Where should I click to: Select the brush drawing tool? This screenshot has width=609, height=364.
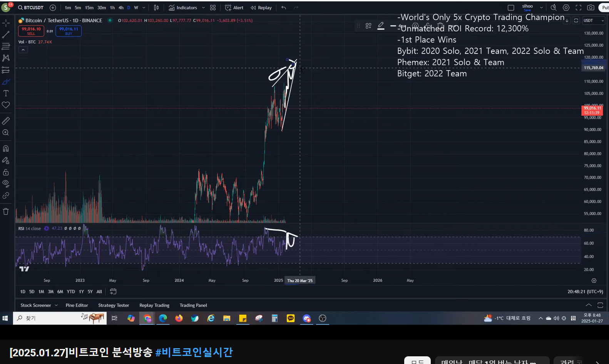tap(6, 82)
